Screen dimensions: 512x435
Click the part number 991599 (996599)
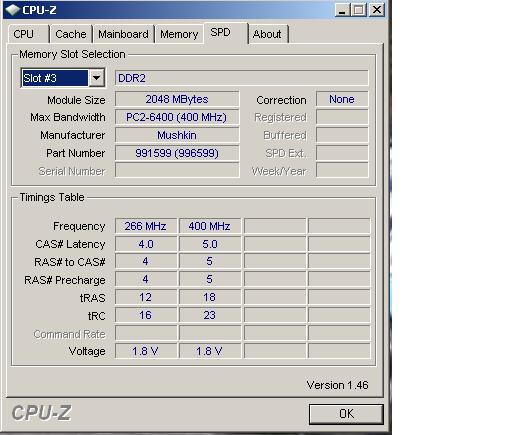(x=177, y=153)
